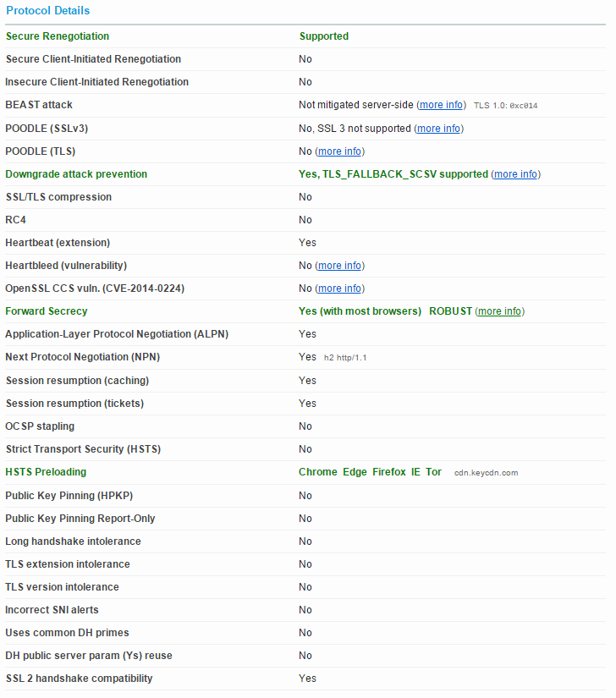
Task: Click 'Not mitigated server-side' text
Action: tap(356, 105)
